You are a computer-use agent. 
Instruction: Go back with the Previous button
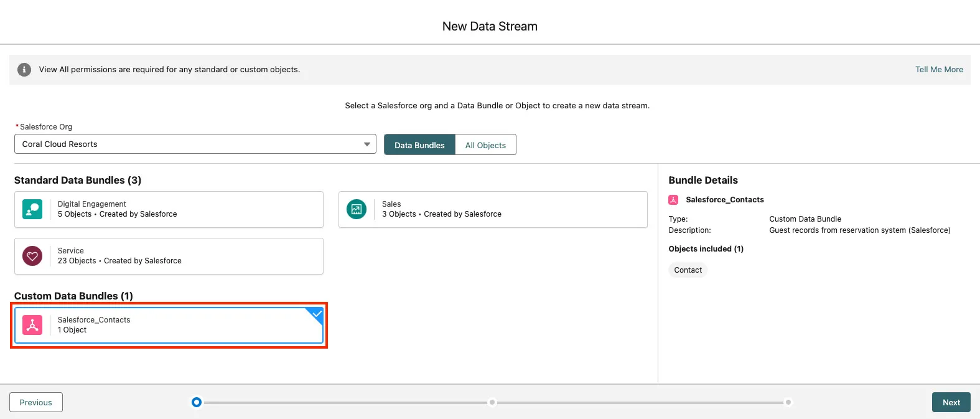(36, 402)
